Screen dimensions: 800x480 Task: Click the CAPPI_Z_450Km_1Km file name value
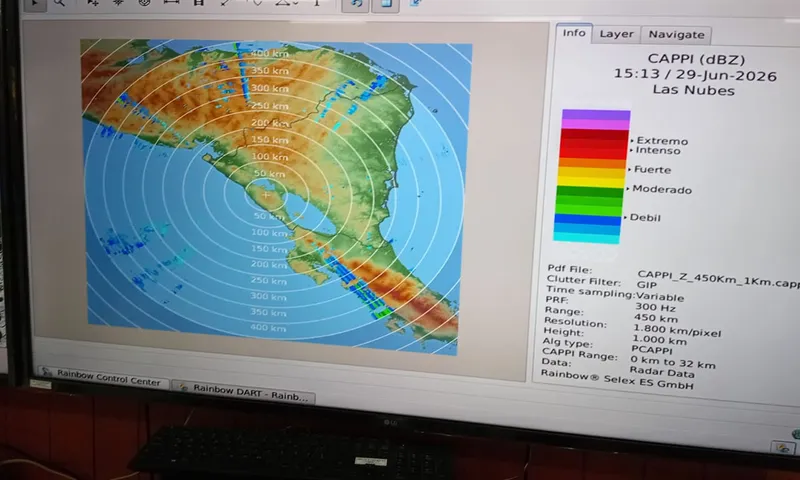(x=718, y=279)
